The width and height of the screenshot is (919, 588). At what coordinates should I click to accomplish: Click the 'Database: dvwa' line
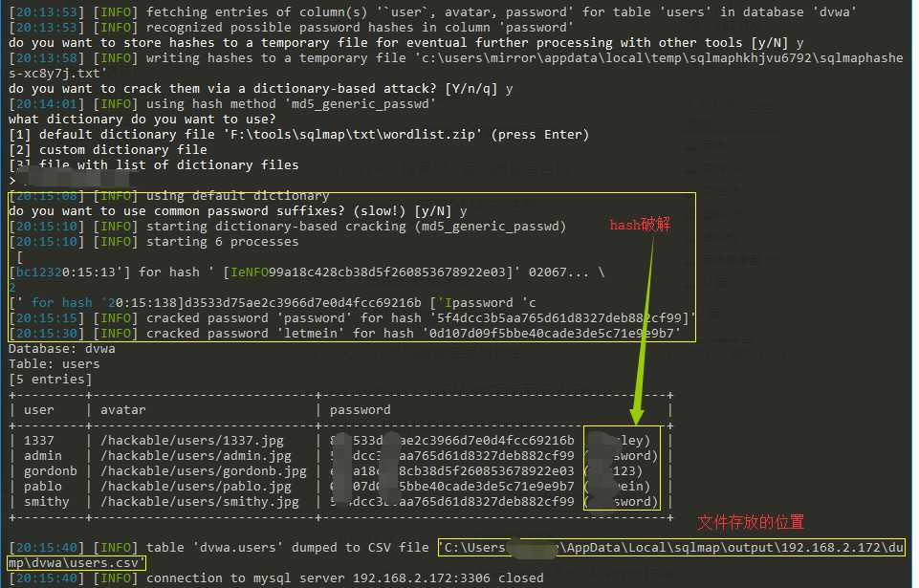tap(61, 349)
